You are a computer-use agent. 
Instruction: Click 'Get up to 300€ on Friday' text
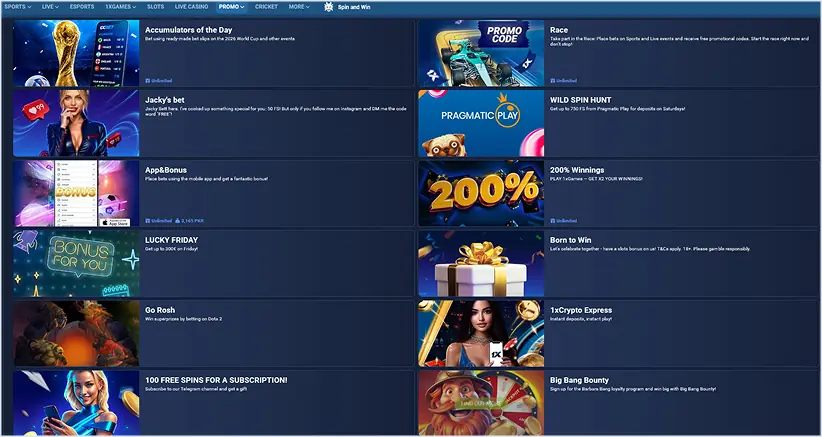(171, 249)
